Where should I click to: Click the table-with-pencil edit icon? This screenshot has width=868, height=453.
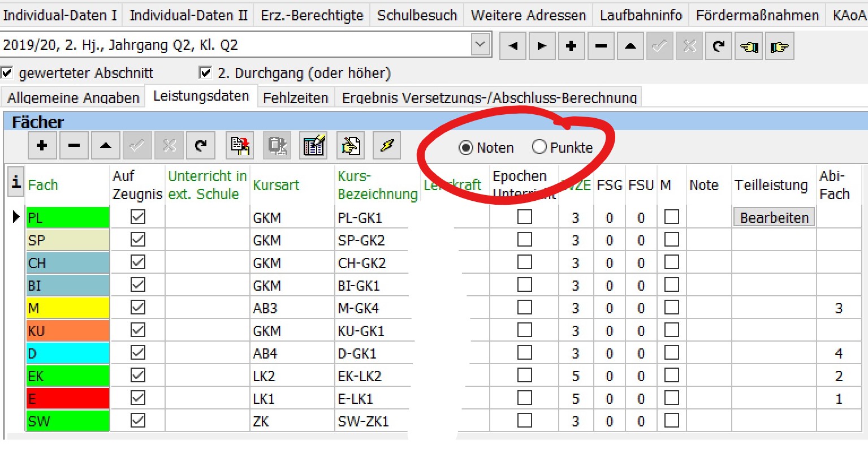(x=314, y=146)
